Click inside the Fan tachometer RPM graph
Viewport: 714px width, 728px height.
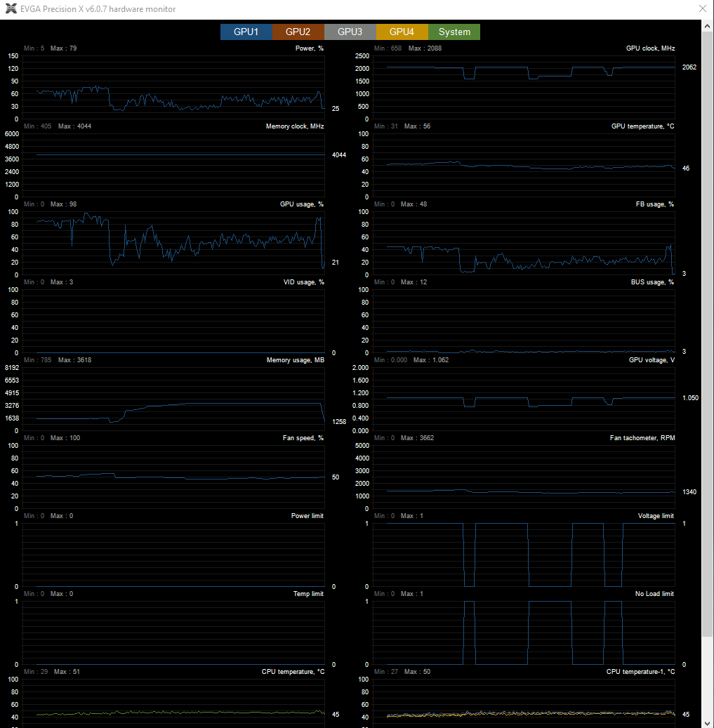click(x=524, y=477)
